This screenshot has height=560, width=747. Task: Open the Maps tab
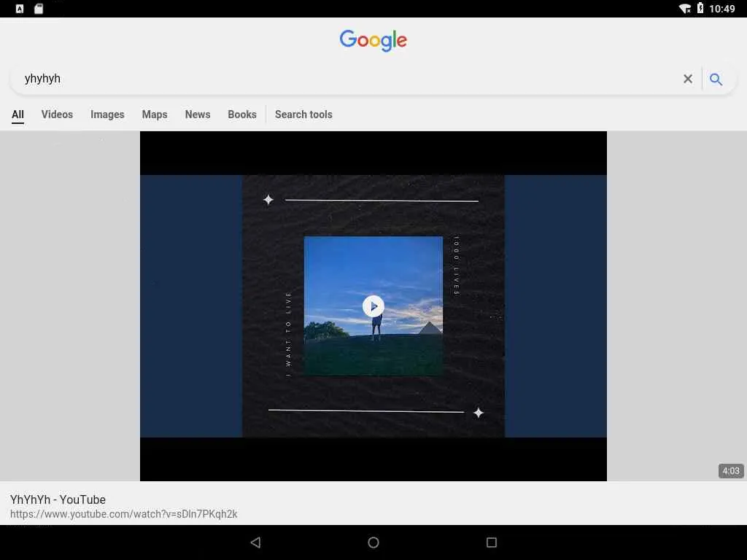(155, 114)
